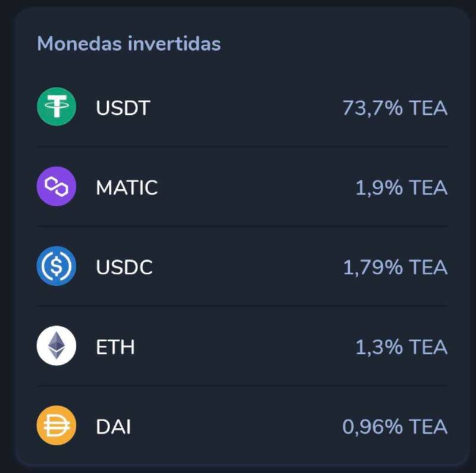This screenshot has width=476, height=473.
Task: Click the divider between USDT and MATIC
Action: (x=242, y=147)
